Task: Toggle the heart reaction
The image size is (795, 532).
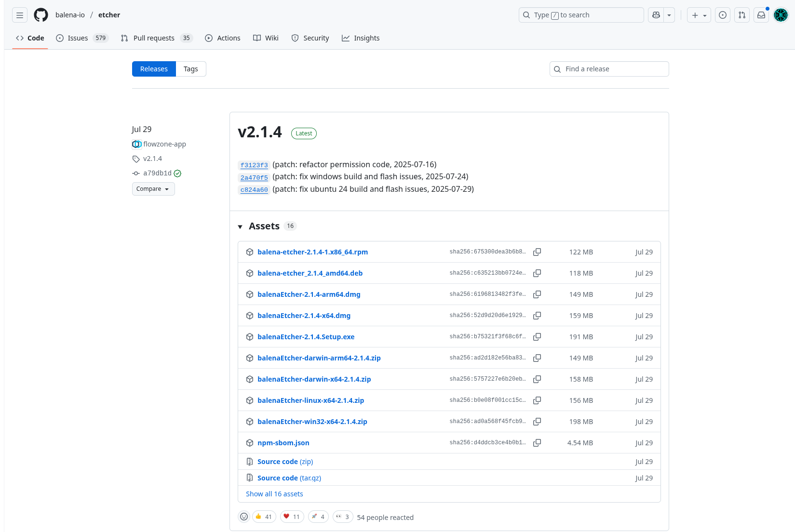Action: click(x=292, y=517)
